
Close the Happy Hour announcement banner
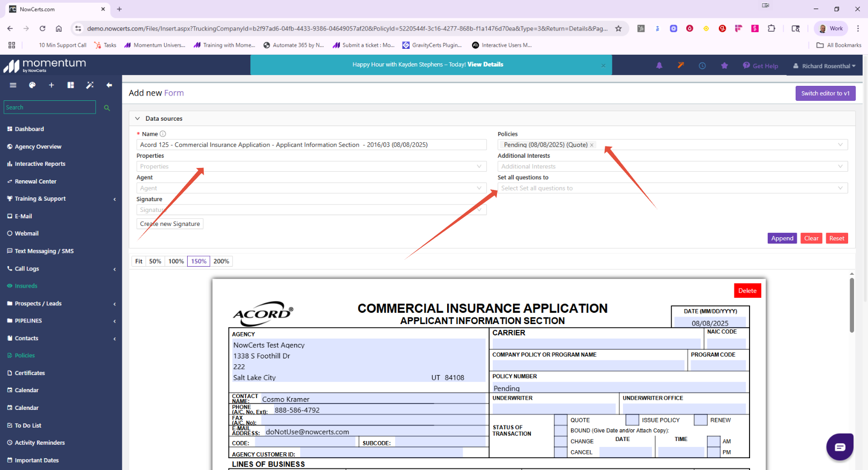[x=603, y=65]
